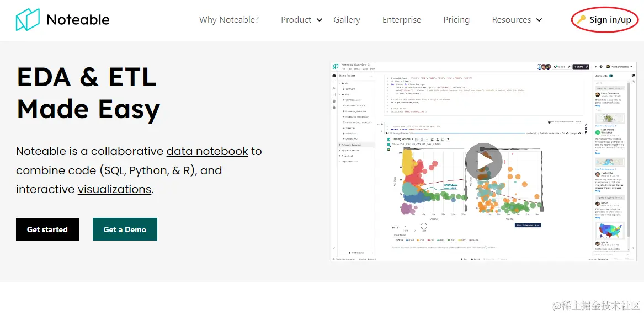Image resolution: width=644 pixels, height=315 pixels.
Task: Open the Why Noteable? page
Action: (x=229, y=20)
